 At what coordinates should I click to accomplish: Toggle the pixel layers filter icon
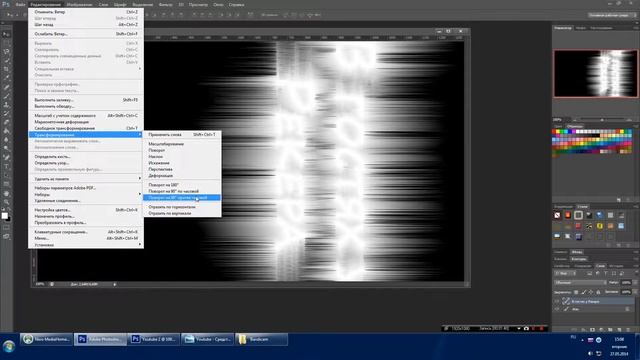(589, 273)
